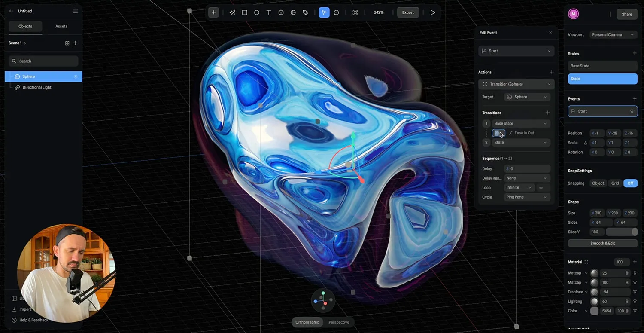The height and width of the screenshot is (333, 644).
Task: Add a new event with Events plus
Action: pyautogui.click(x=635, y=99)
